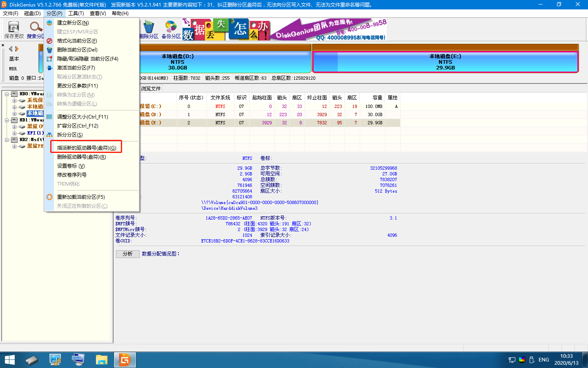Open the open 分区(P) menu header
Image resolution: width=588 pixels, height=368 pixels.
54,13
